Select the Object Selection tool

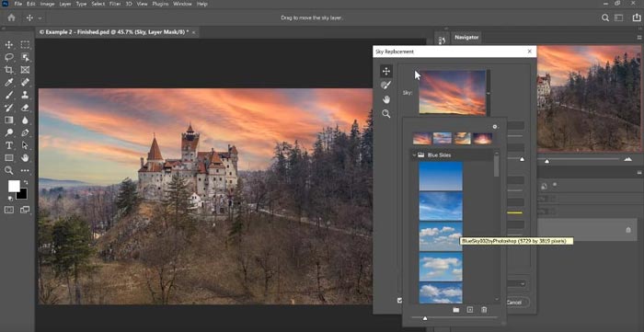click(x=25, y=57)
